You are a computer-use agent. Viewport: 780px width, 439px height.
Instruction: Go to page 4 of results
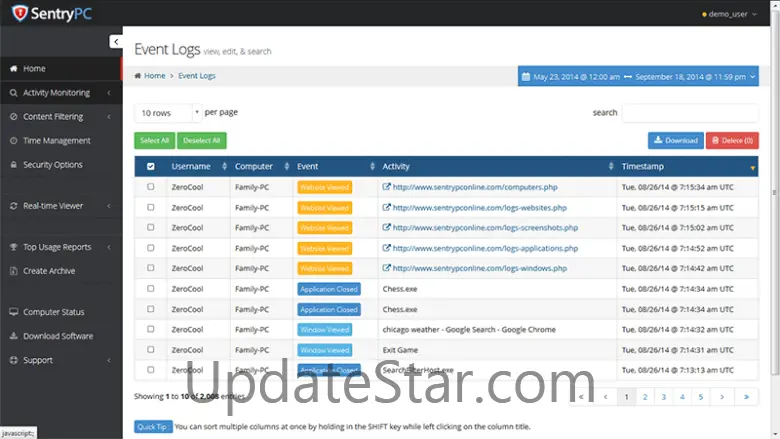[x=682, y=397]
